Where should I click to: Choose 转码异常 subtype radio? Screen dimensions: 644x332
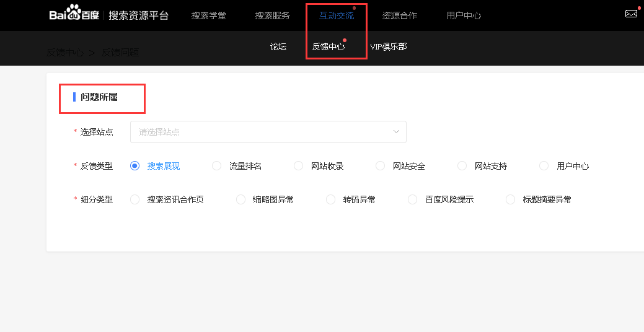tap(330, 199)
